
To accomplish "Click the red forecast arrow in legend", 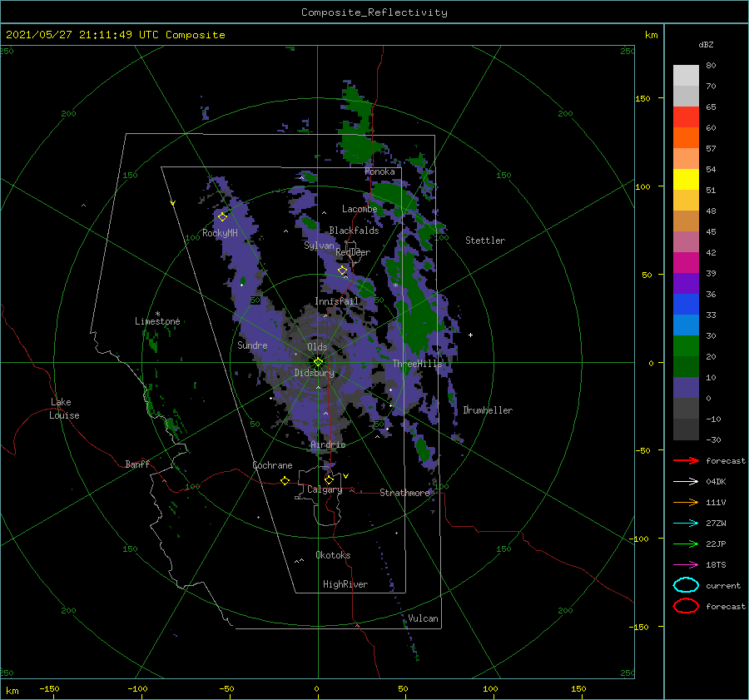I will 686,460.
